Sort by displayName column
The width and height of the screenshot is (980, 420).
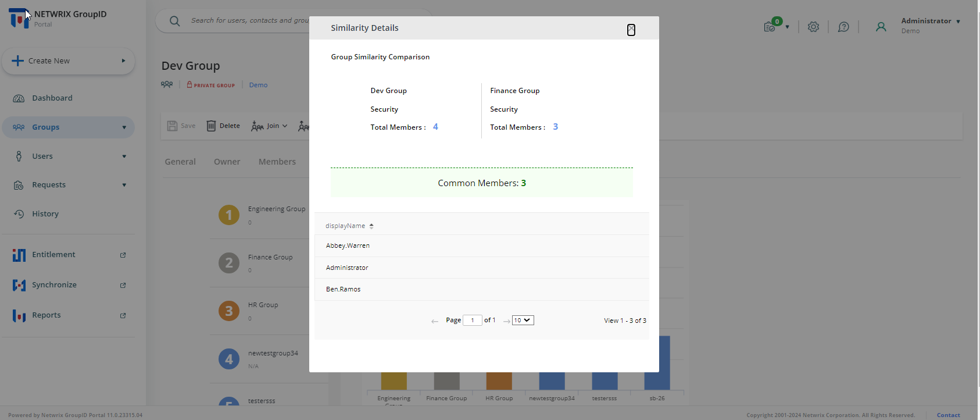(349, 226)
